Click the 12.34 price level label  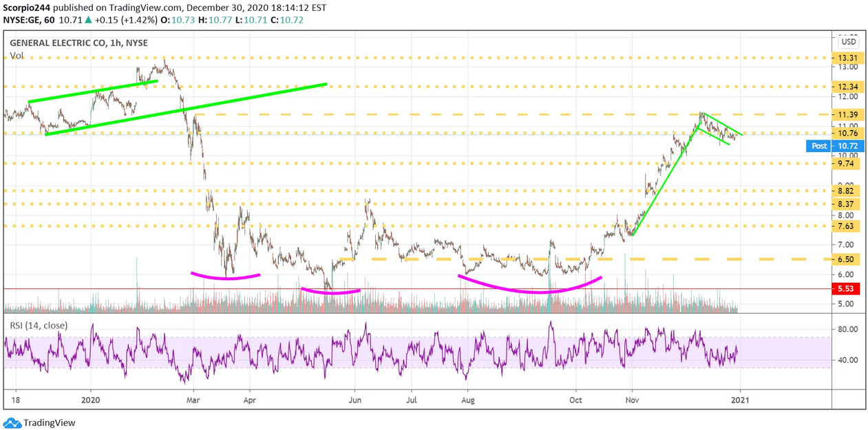click(x=846, y=87)
